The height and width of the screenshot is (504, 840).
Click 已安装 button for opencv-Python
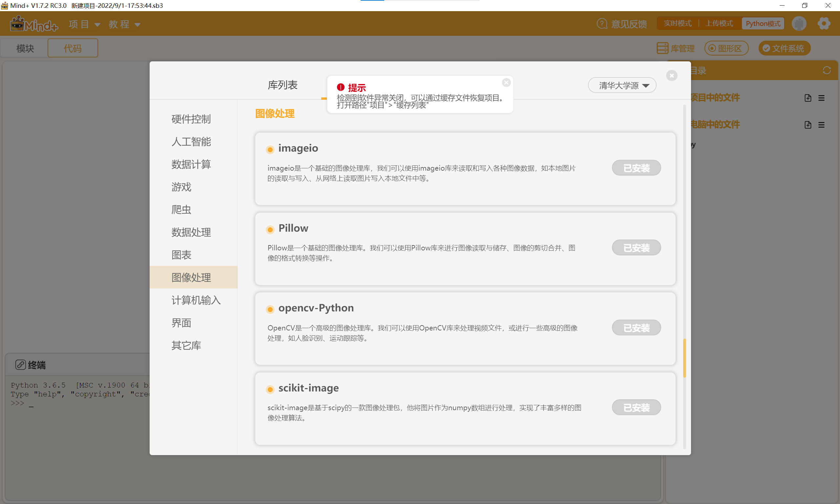tap(636, 328)
